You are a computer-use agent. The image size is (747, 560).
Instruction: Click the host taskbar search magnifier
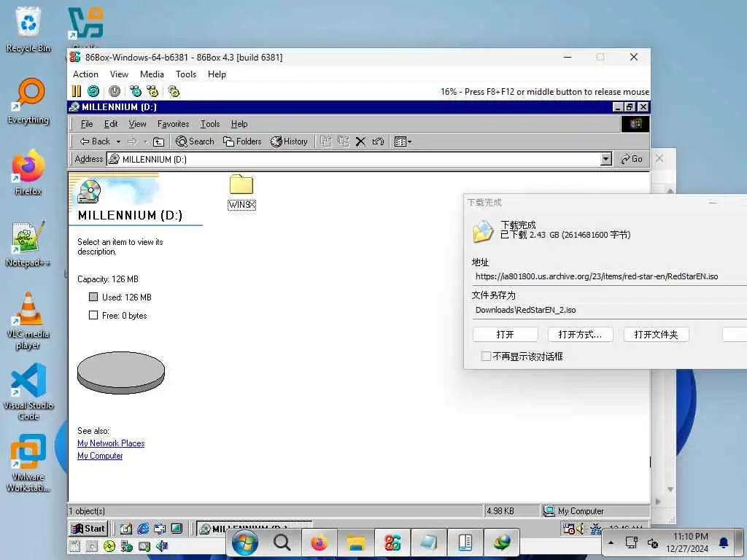282,542
